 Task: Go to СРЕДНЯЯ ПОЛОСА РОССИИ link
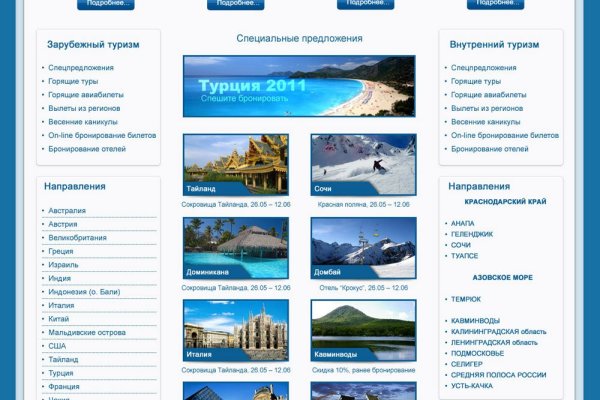click(x=498, y=375)
